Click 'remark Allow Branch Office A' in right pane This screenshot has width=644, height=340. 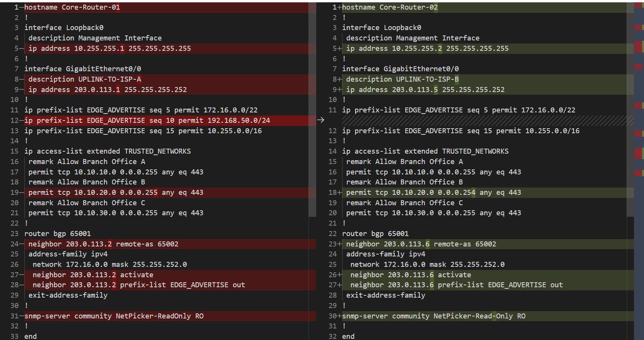click(x=404, y=162)
